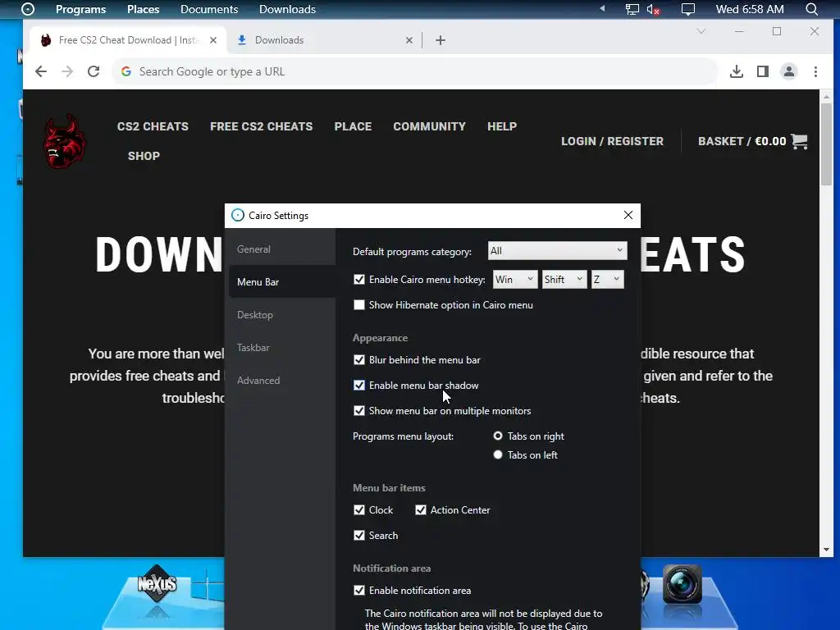The width and height of the screenshot is (840, 630).
Task: Open the browser profile avatar
Action: click(x=789, y=71)
